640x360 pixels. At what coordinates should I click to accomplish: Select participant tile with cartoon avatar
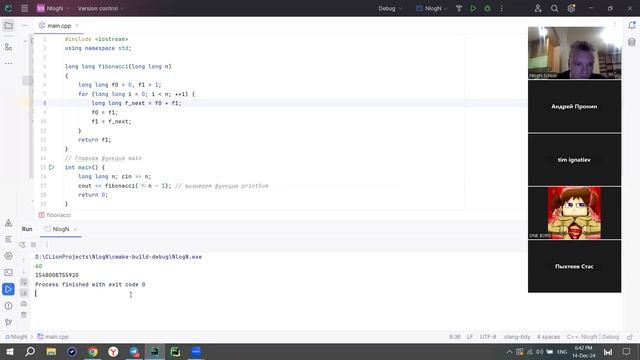574,213
